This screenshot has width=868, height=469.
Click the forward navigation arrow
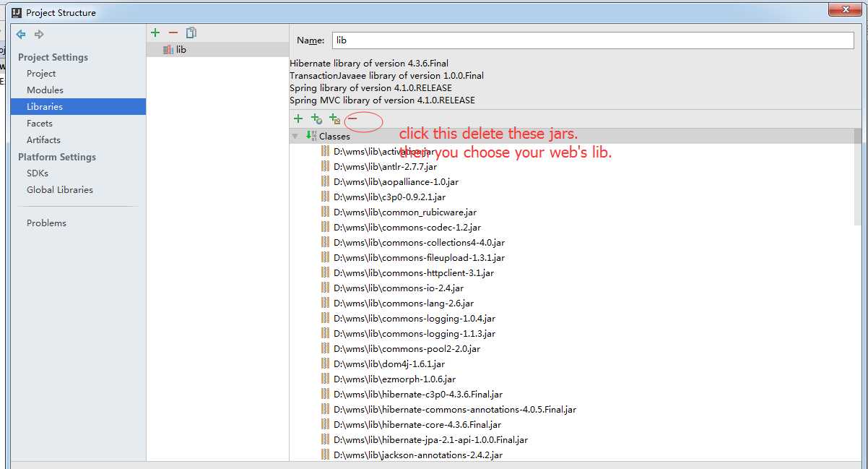pos(39,34)
